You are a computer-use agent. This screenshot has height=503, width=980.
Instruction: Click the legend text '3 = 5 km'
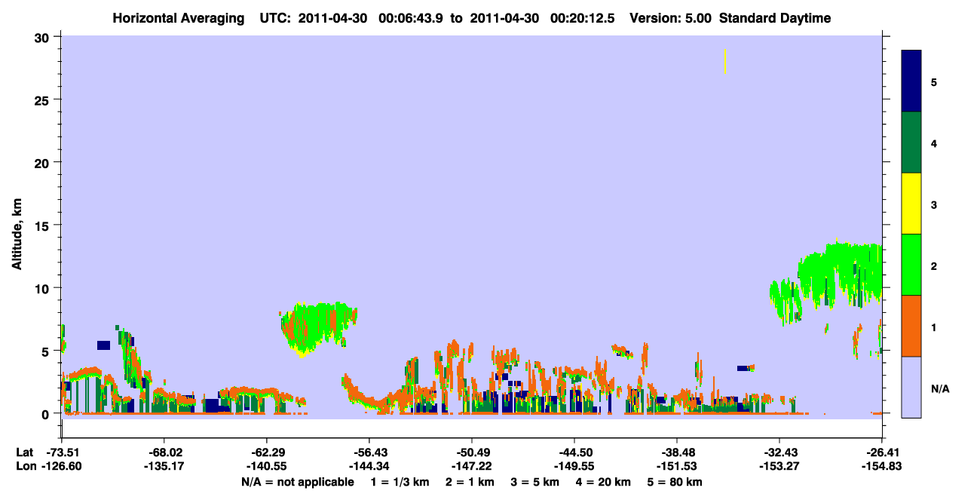click(537, 482)
